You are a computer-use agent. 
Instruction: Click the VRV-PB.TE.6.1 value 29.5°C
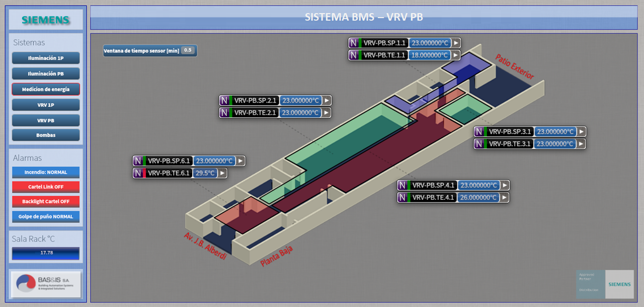pyautogui.click(x=205, y=173)
